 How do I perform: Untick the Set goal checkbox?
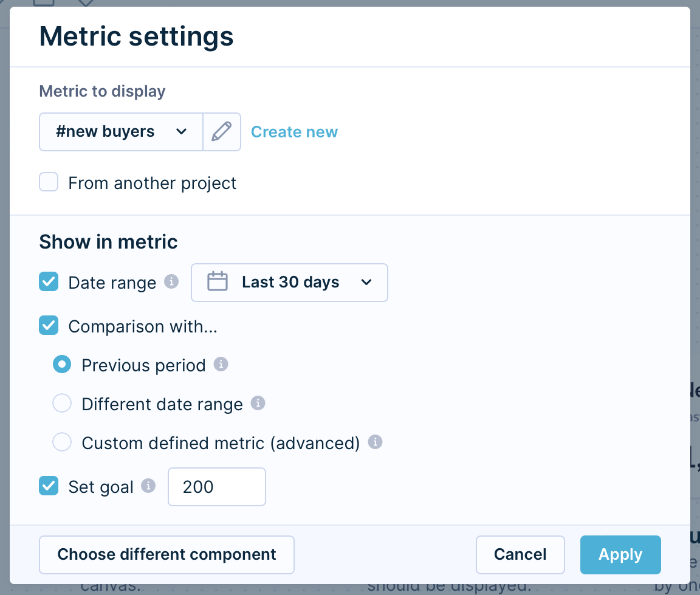[x=49, y=486]
